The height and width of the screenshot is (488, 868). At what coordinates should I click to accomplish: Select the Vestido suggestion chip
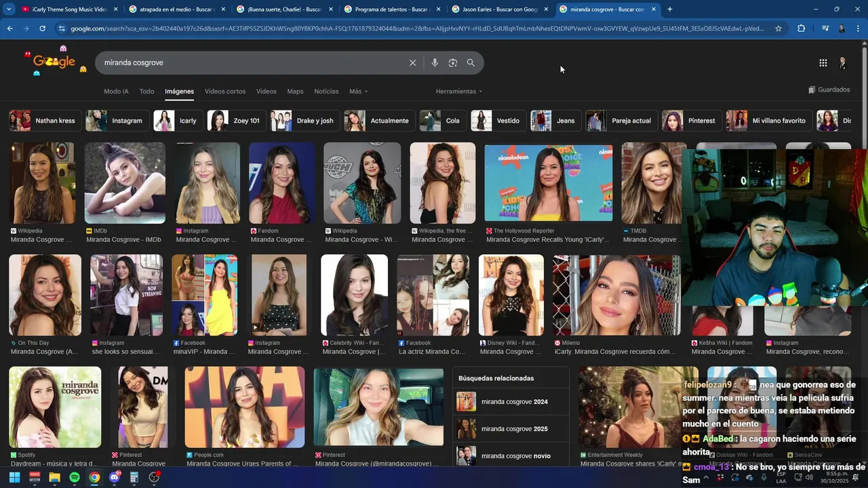click(x=498, y=121)
